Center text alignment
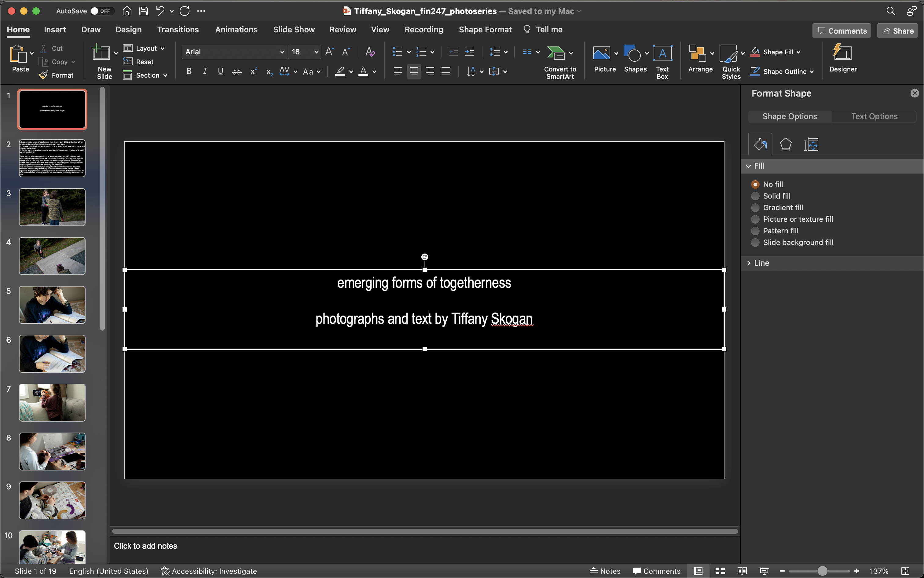This screenshot has width=924, height=578. click(x=414, y=71)
